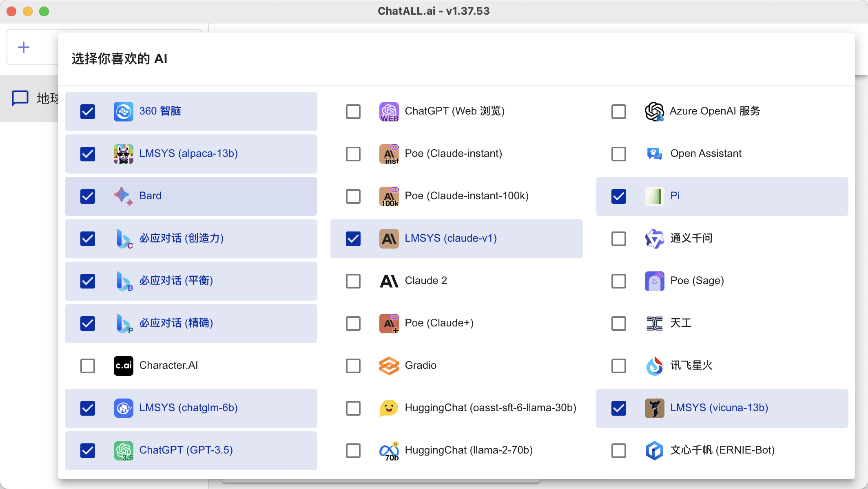This screenshot has height=489, width=868.
Task: Click the Gradio orange logo icon
Action: tap(389, 366)
